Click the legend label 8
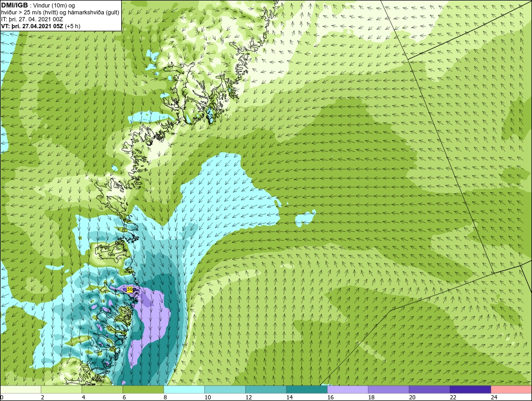This screenshot has width=532, height=401. point(165,397)
